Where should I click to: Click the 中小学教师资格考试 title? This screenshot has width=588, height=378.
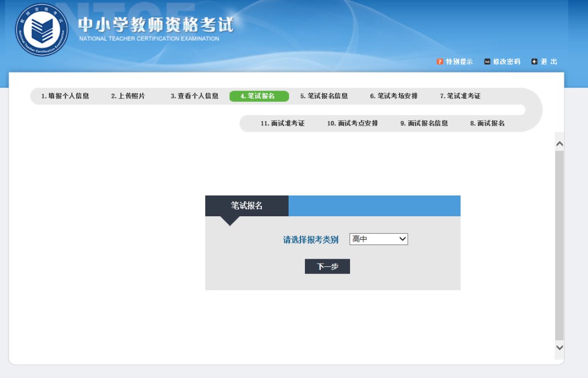(x=156, y=25)
